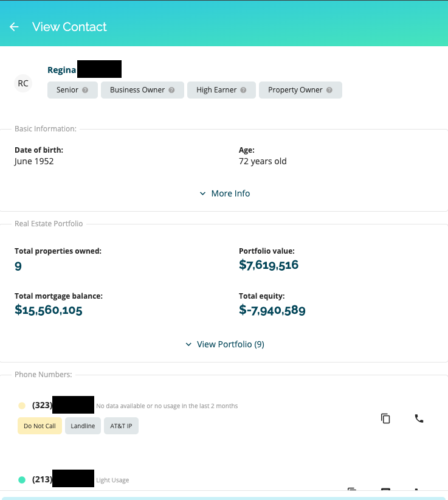Click date of birth June 1952

click(x=34, y=161)
